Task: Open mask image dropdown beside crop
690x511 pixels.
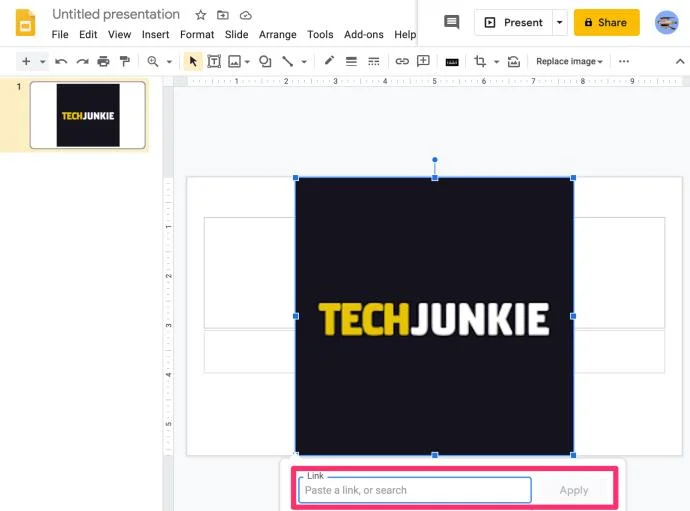Action: pos(496,62)
